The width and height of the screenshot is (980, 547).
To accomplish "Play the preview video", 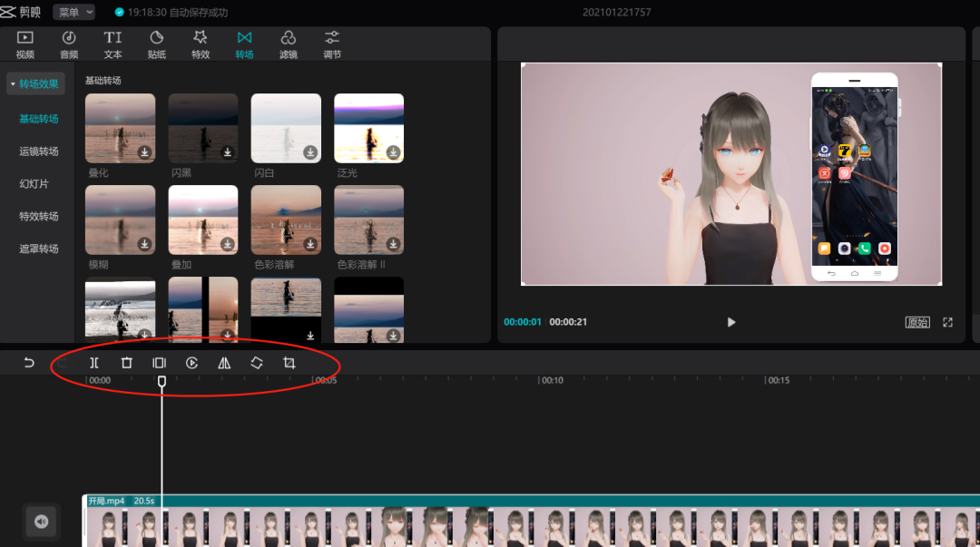I will pos(731,322).
